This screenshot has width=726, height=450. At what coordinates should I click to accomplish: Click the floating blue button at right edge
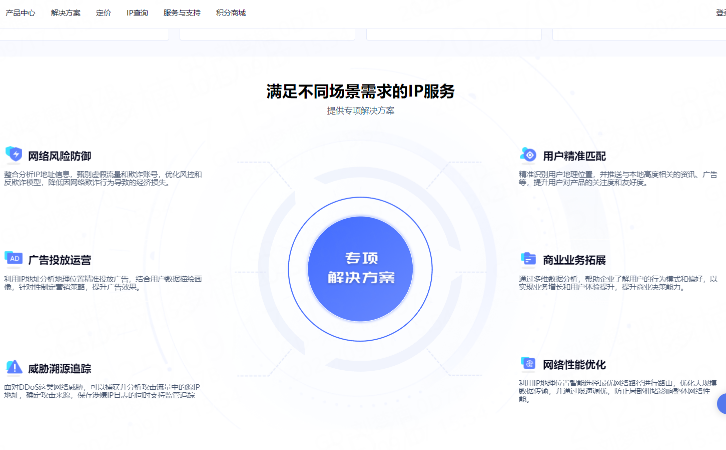click(x=721, y=404)
